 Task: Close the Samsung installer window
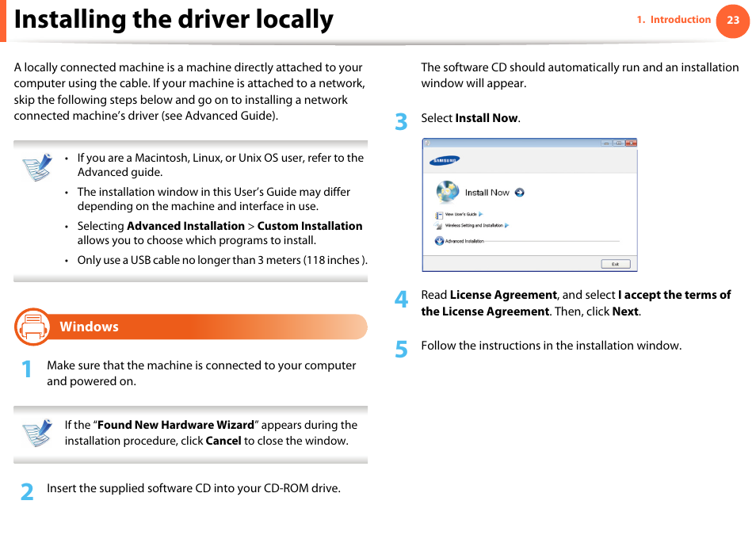point(631,143)
